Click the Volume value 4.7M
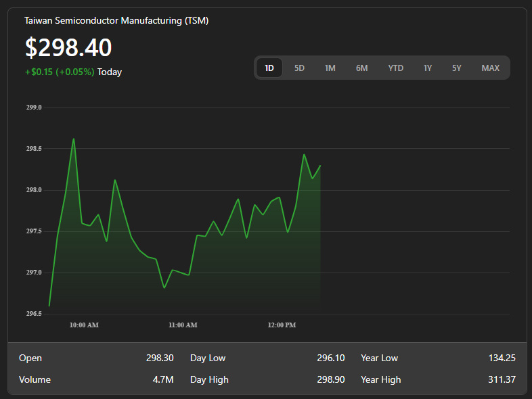The width and height of the screenshot is (532, 399). coord(163,379)
